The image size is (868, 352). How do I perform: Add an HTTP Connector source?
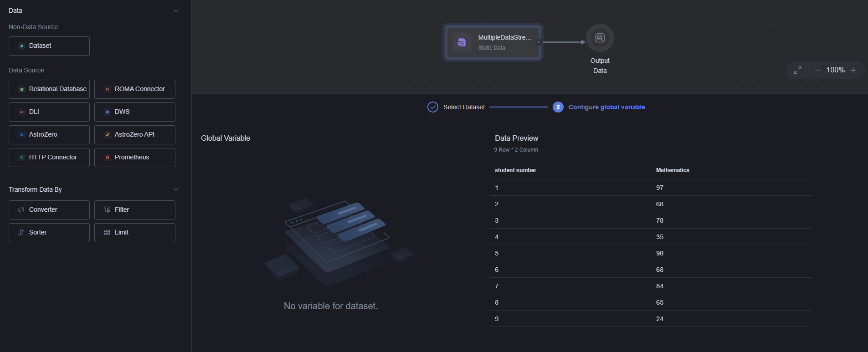[x=49, y=158]
